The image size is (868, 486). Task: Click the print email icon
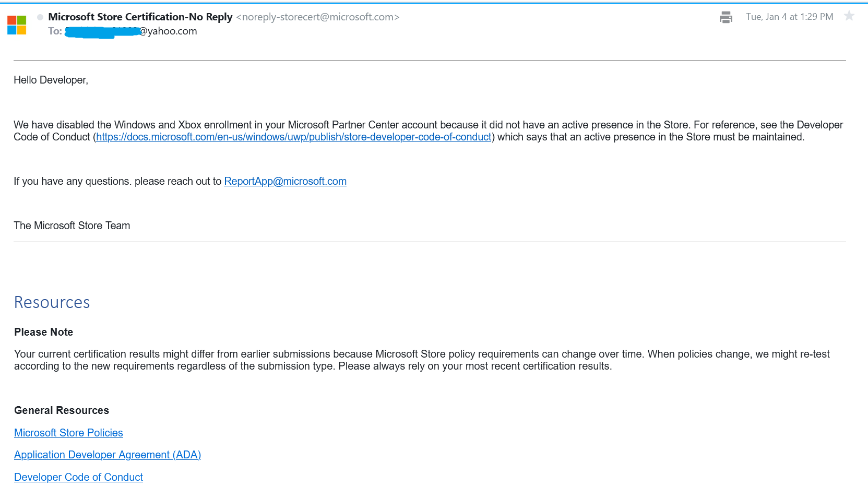coord(726,17)
